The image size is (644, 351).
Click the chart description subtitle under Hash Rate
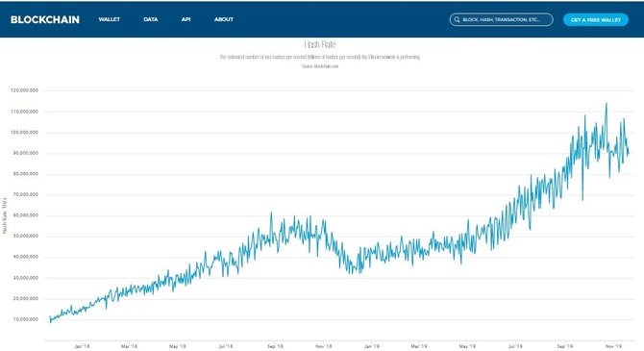pos(320,57)
